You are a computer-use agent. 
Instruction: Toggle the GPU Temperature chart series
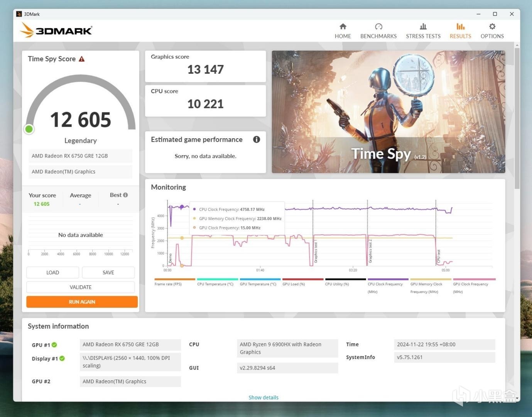coord(260,282)
